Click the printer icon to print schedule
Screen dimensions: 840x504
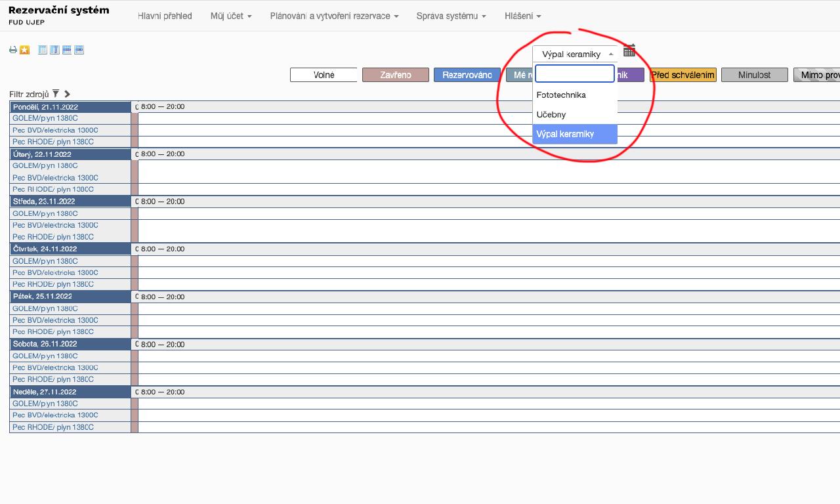point(12,50)
